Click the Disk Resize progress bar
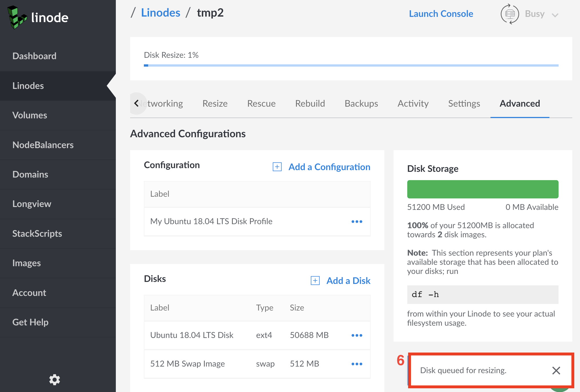Screen dimensions: 580x392 (351, 65)
